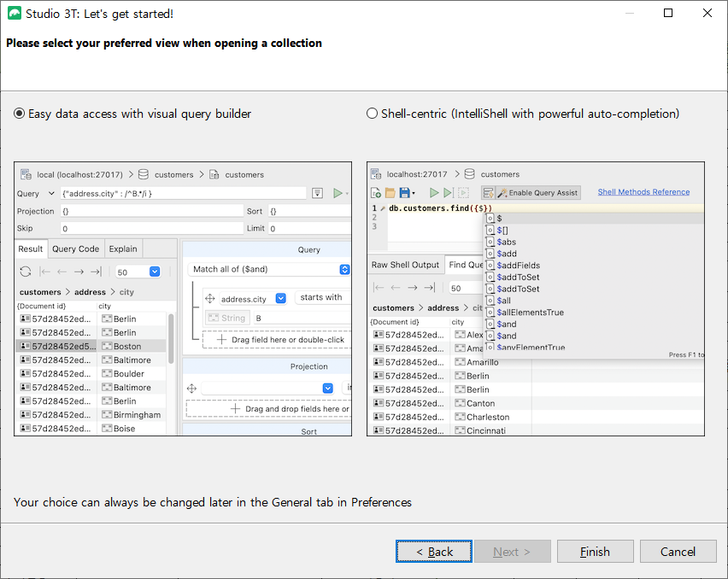Viewport: 728px width, 579px height.
Task: Click the new script icon in shell preview
Action: click(376, 192)
